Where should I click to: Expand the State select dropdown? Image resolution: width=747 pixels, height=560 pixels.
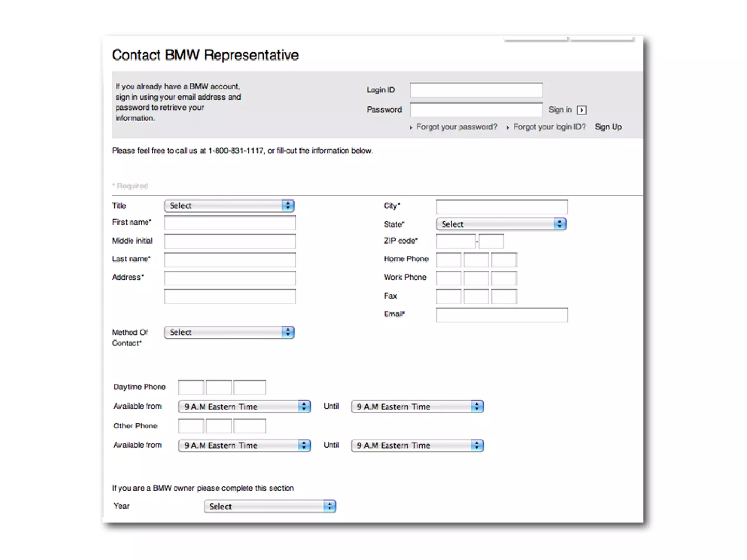501,224
